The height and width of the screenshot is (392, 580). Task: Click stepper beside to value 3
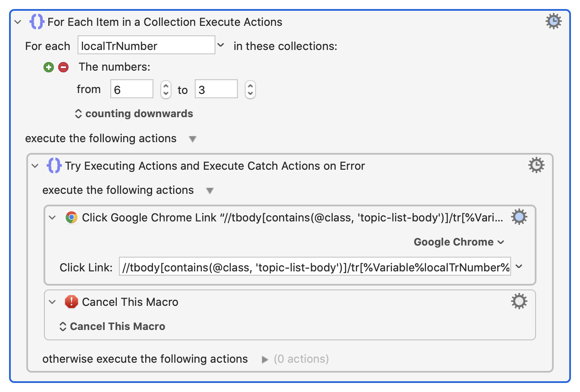[250, 90]
